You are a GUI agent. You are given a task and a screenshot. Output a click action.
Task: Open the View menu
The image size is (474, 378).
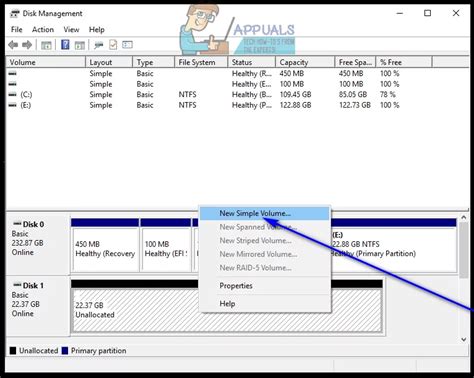(71, 30)
